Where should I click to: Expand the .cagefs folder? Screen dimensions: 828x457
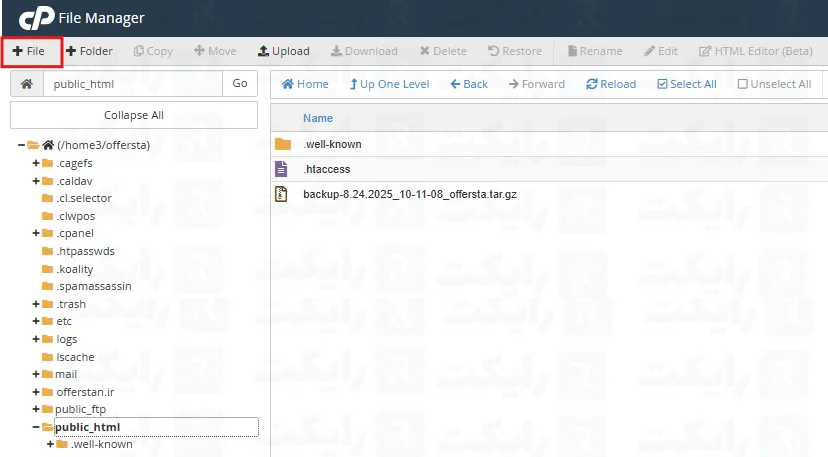pos(36,163)
